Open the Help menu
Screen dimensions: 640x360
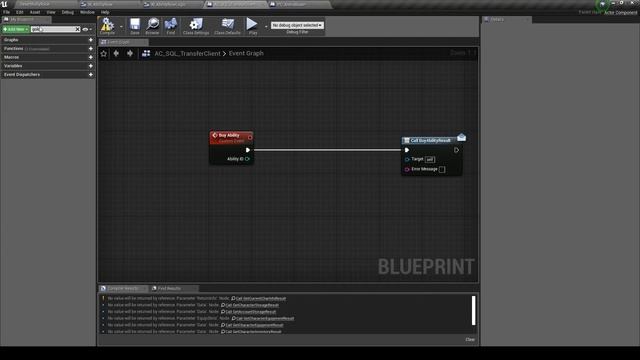coord(105,12)
